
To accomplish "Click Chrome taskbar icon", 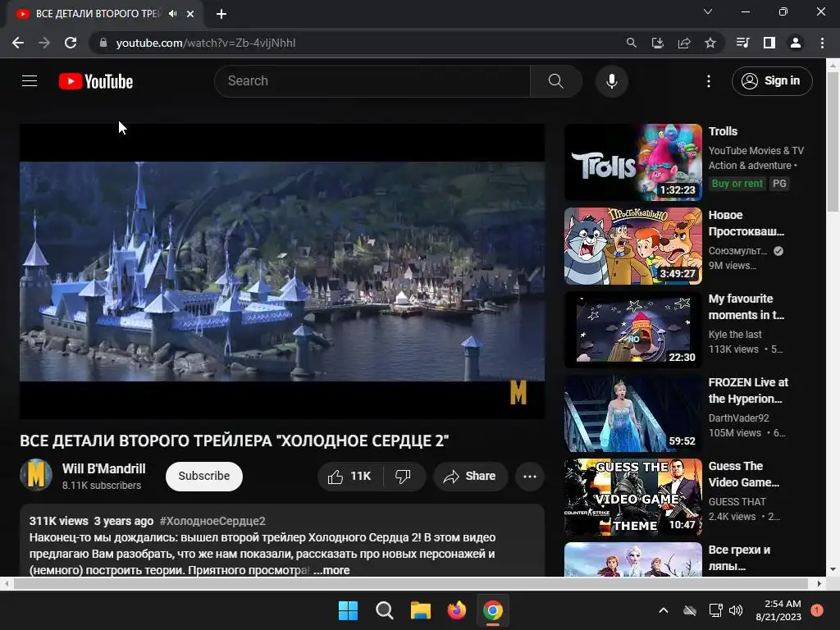I will click(x=493, y=610).
